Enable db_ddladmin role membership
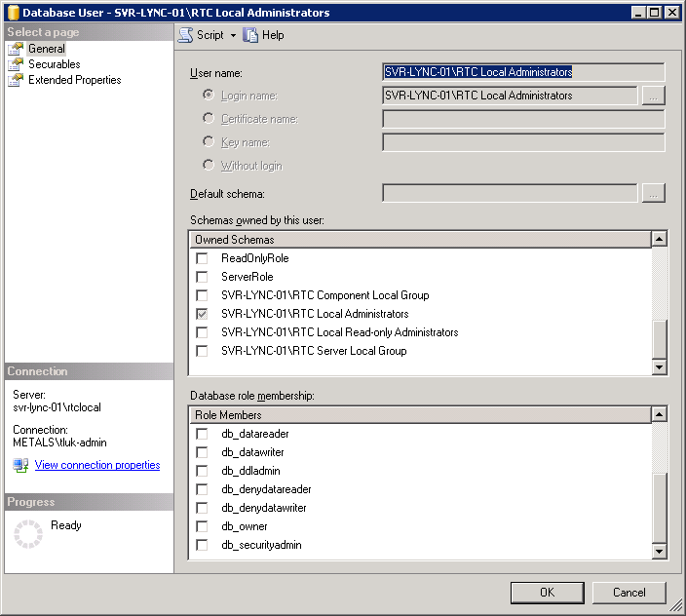The width and height of the screenshot is (686, 616). coord(202,471)
